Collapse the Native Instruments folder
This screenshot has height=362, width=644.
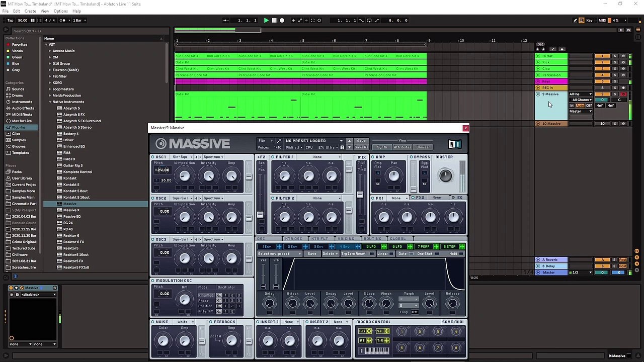[x=50, y=102]
